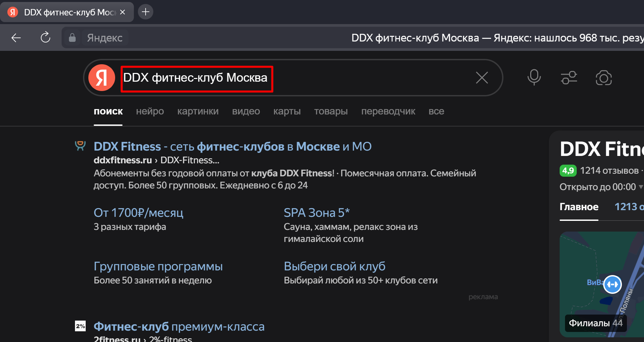
Task: Switch to the 'нейро' tab
Action: pyautogui.click(x=150, y=111)
